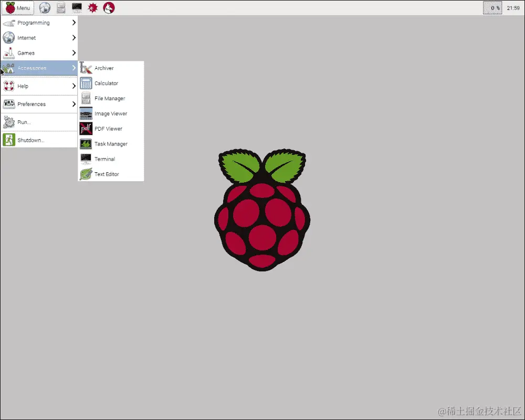
Task: Open the Raspberry Pi Menu button
Action: (18, 8)
